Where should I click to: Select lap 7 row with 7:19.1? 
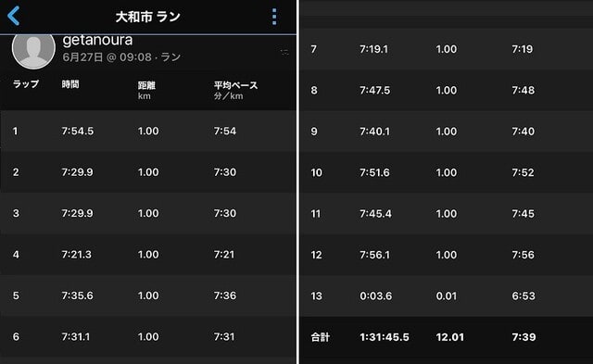(447, 49)
